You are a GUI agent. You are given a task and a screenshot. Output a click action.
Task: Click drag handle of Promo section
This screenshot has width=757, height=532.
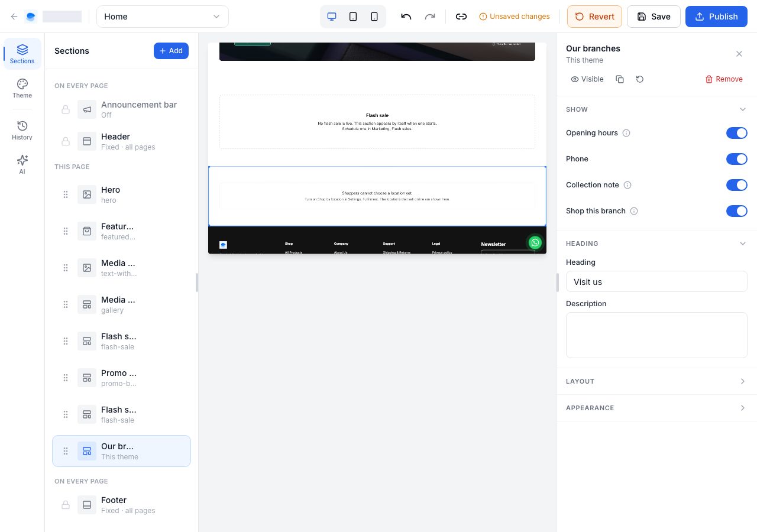[x=66, y=378]
